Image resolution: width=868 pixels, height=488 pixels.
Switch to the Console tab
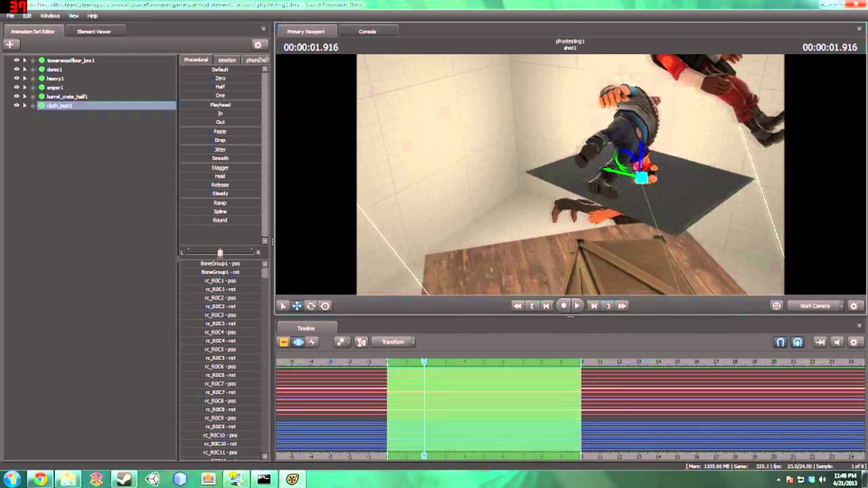[368, 31]
